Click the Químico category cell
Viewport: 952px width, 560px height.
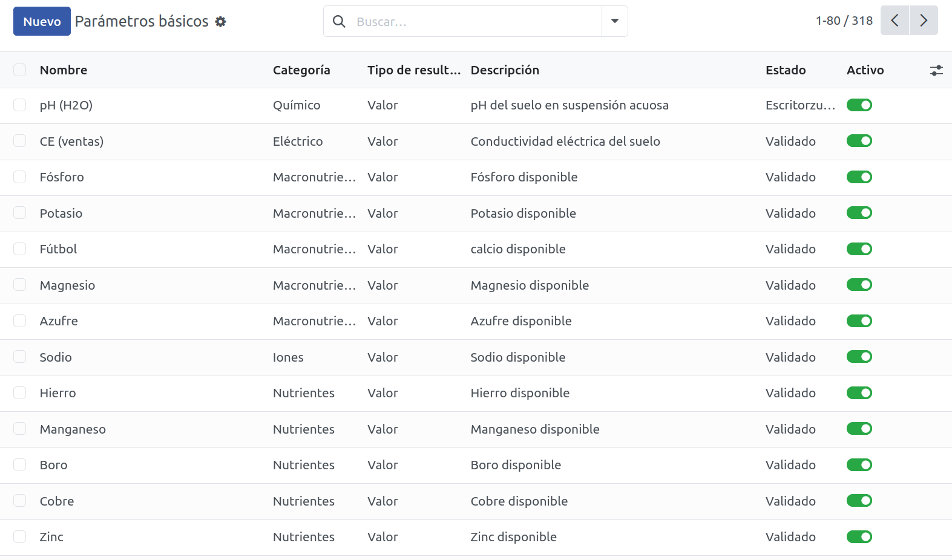(x=297, y=105)
